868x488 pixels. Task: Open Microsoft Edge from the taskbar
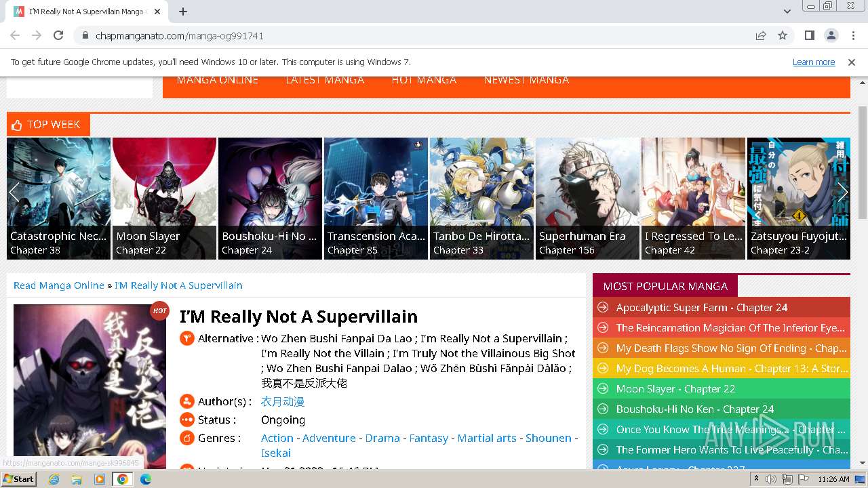[146, 479]
